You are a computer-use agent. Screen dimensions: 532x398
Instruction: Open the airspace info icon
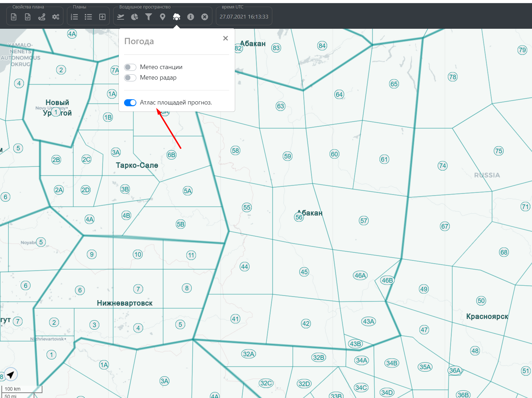pos(191,17)
